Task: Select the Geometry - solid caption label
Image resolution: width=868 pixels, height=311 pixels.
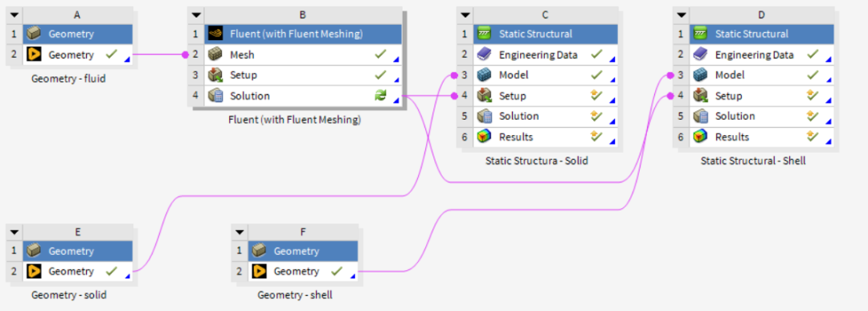Action: tap(68, 295)
